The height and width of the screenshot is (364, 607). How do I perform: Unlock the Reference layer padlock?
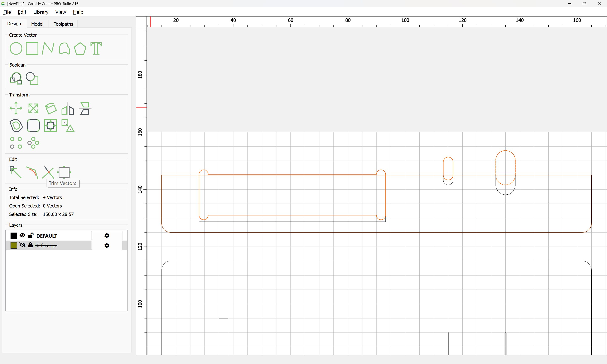30,245
